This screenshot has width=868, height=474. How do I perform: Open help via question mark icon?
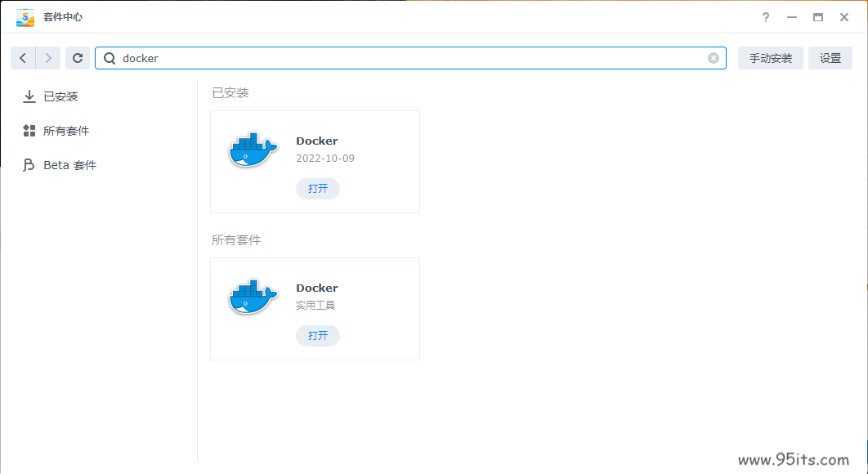[x=766, y=17]
